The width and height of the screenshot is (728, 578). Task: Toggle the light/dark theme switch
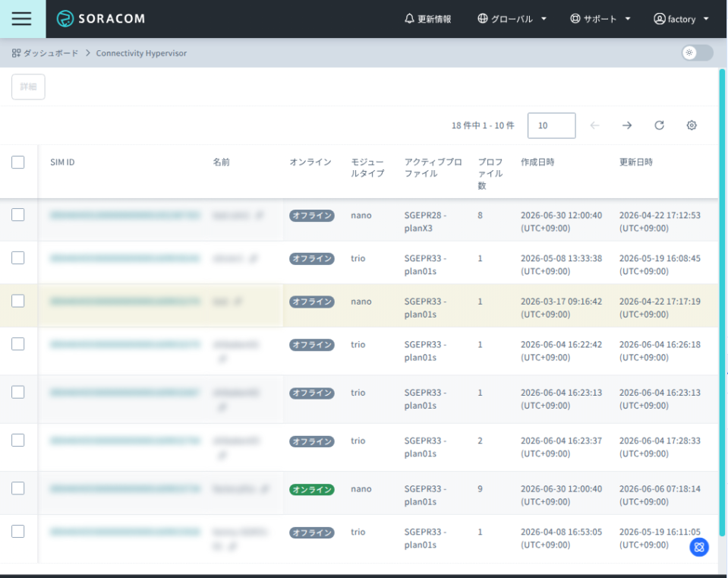(697, 52)
